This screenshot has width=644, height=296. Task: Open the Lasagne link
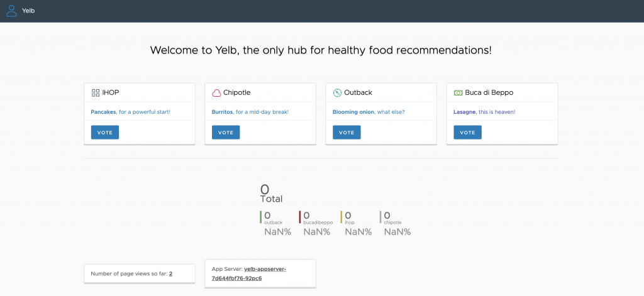click(x=465, y=112)
